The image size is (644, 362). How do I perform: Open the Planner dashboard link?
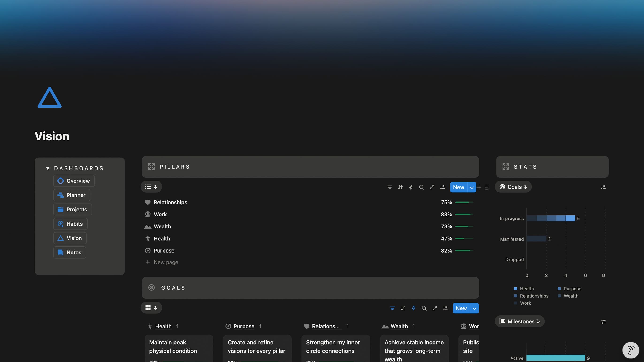pyautogui.click(x=72, y=195)
